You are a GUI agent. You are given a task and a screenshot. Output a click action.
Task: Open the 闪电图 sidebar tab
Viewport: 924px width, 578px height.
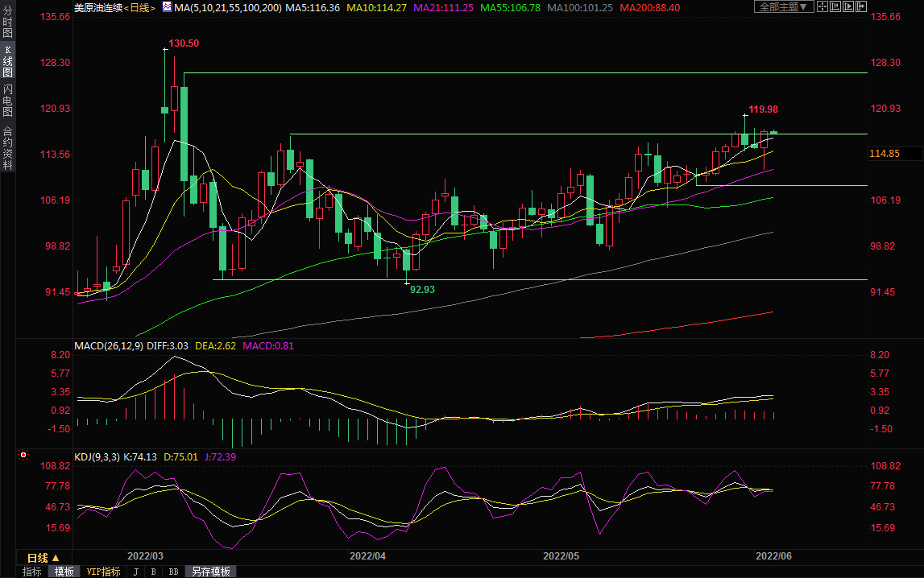click(7, 101)
